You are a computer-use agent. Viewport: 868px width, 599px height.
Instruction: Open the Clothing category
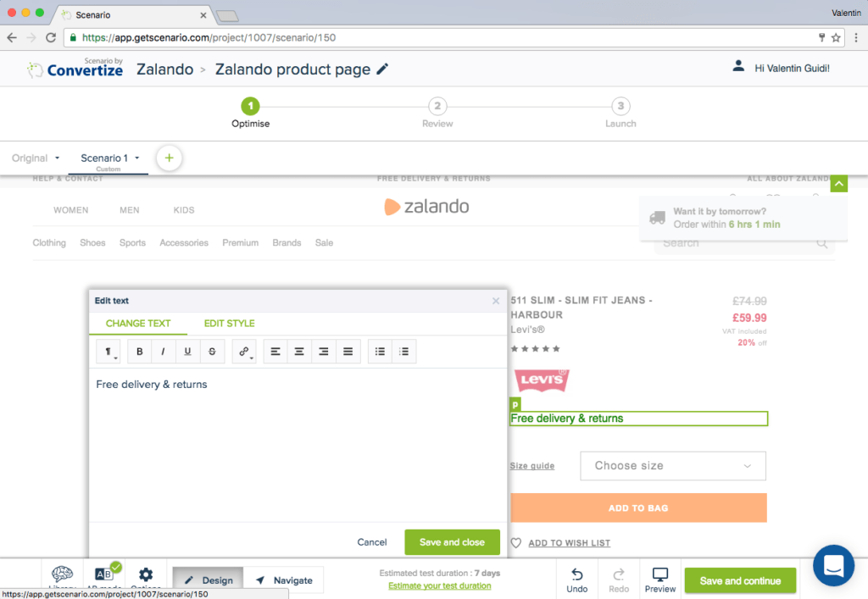point(49,243)
